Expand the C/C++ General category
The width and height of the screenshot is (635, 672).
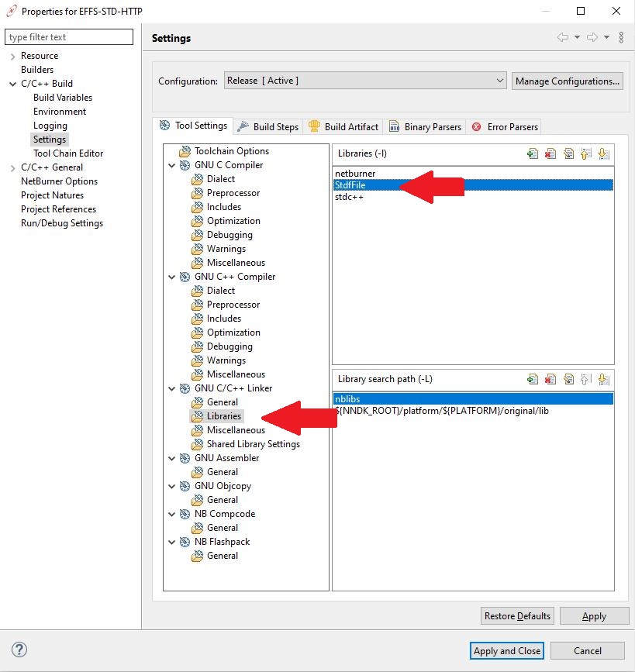pyautogui.click(x=12, y=168)
